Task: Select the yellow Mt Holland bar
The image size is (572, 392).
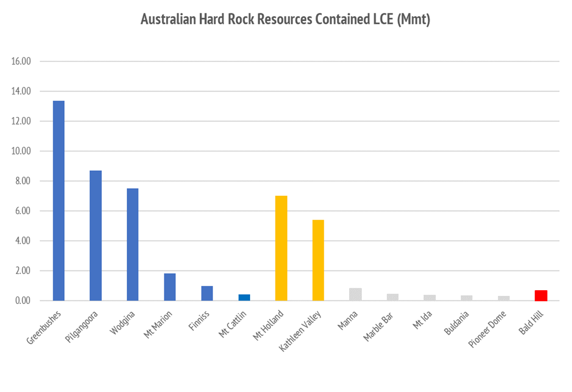Action: [x=281, y=248]
